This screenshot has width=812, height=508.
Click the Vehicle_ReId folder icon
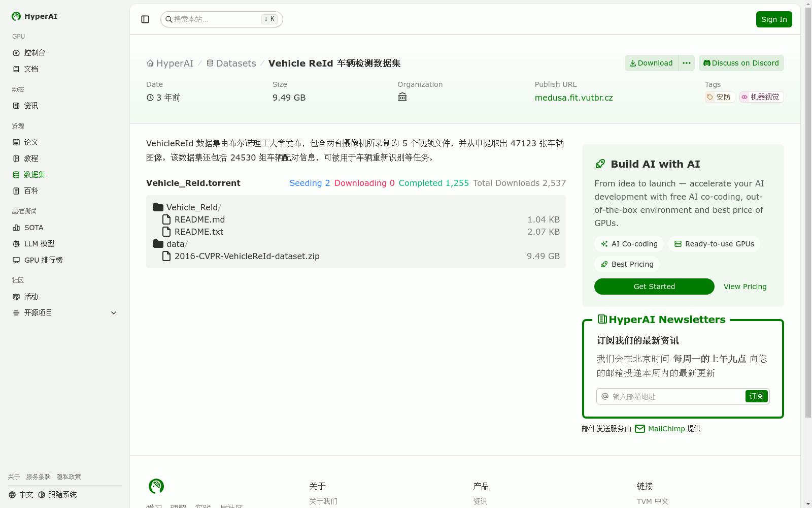158,207
